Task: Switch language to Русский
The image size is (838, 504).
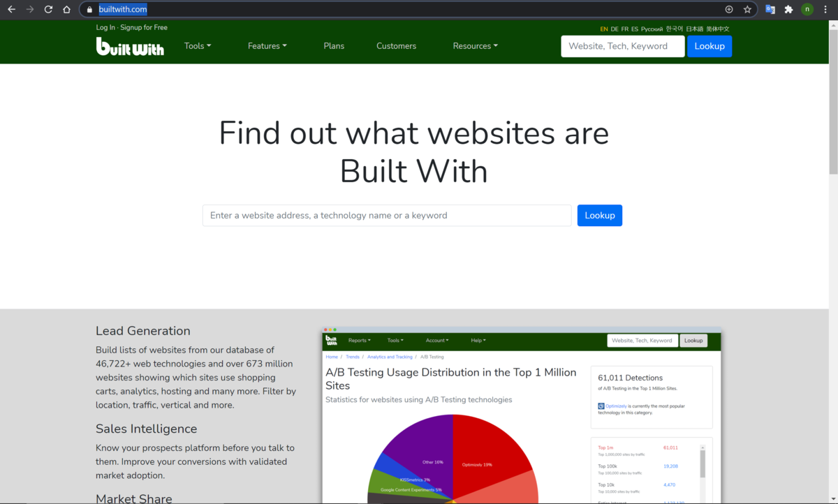Action: pos(652,29)
